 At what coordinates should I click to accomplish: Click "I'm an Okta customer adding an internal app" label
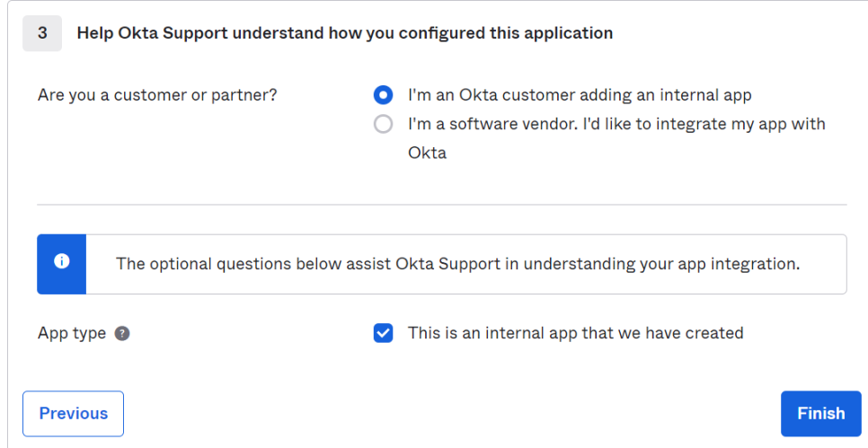coord(580,94)
